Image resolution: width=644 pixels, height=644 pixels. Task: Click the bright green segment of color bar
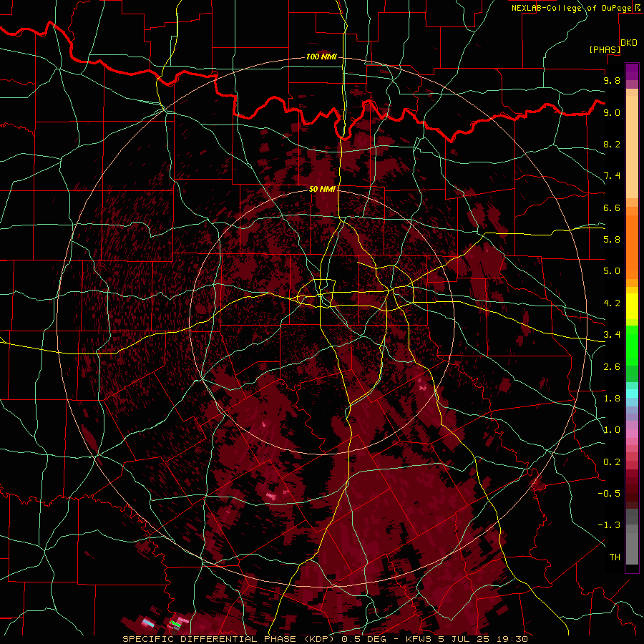(x=632, y=346)
